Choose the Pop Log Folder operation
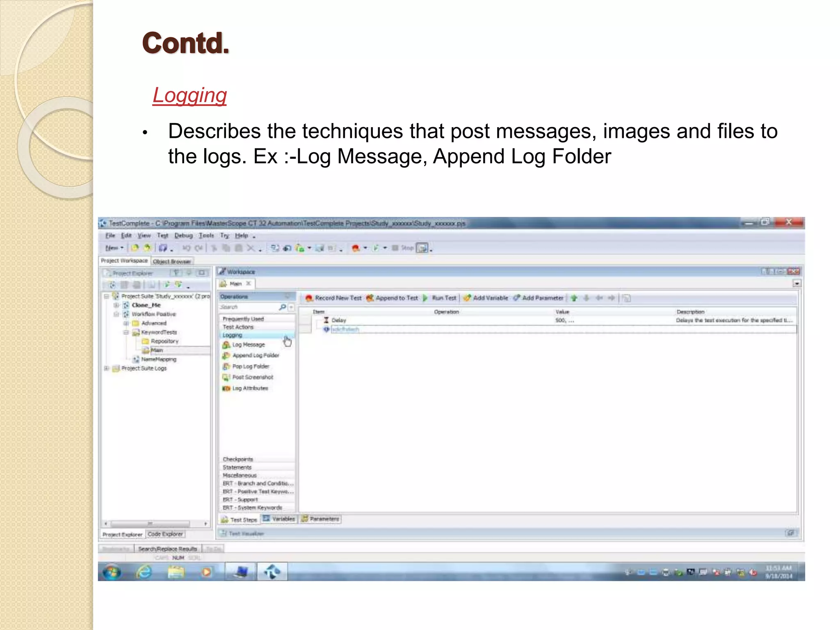 click(250, 367)
